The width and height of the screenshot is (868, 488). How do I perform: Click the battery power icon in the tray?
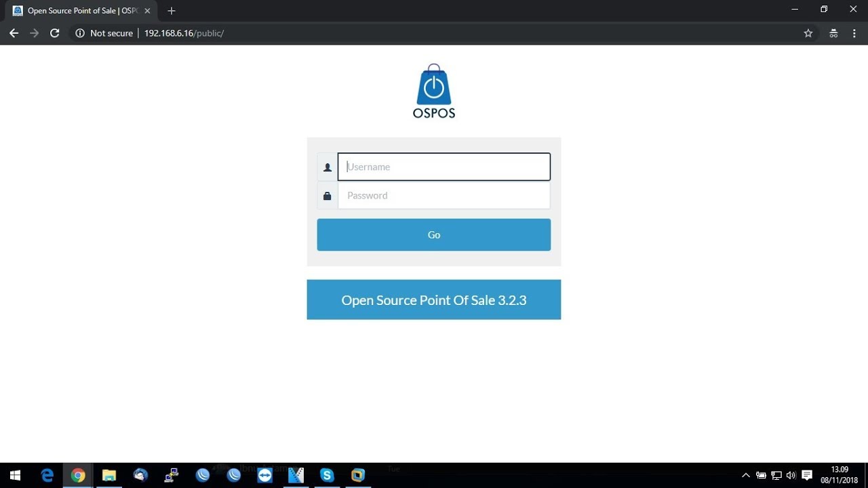762,475
